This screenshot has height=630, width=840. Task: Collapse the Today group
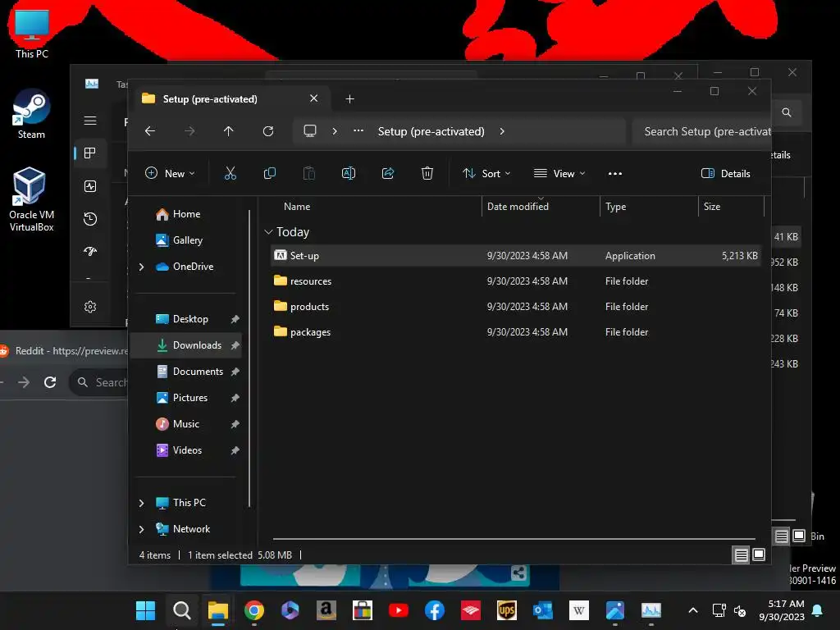[x=268, y=232]
